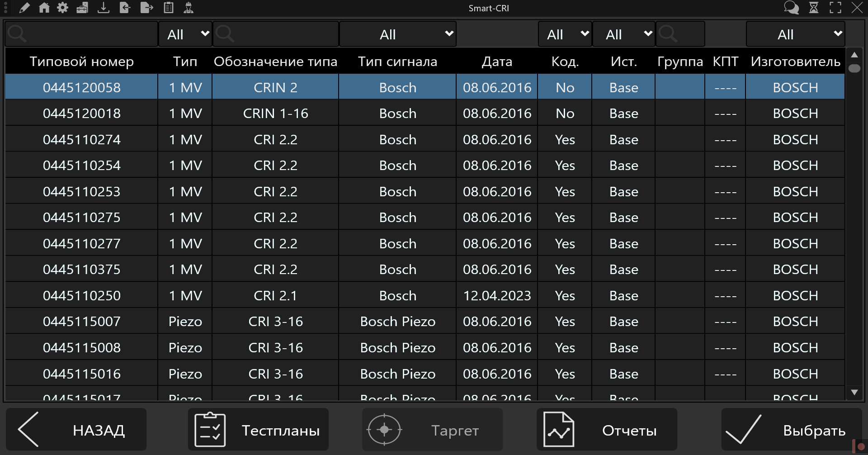Open the Изготовитель filter dropdown

(796, 34)
